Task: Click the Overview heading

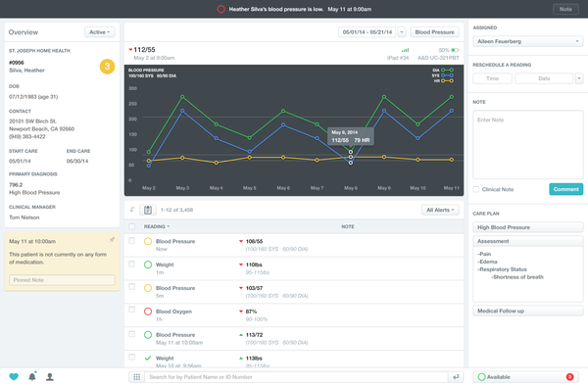Action: coord(24,32)
